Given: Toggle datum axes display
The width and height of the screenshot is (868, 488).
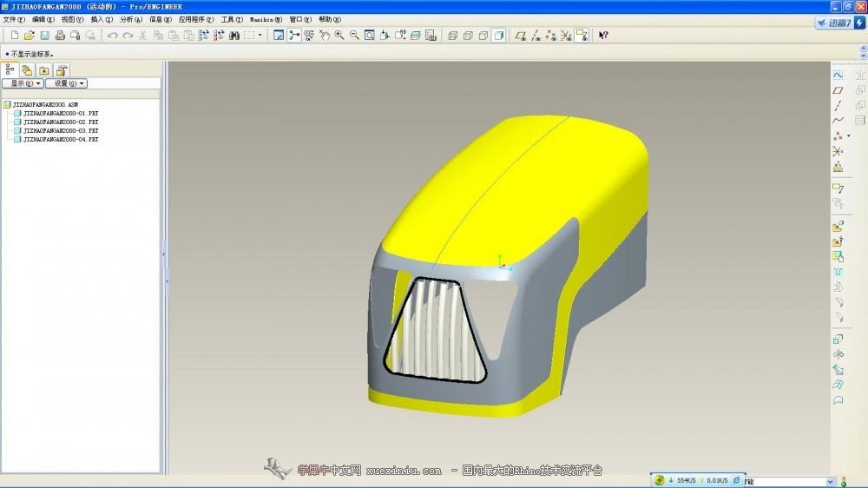Looking at the screenshot, I should [x=536, y=36].
